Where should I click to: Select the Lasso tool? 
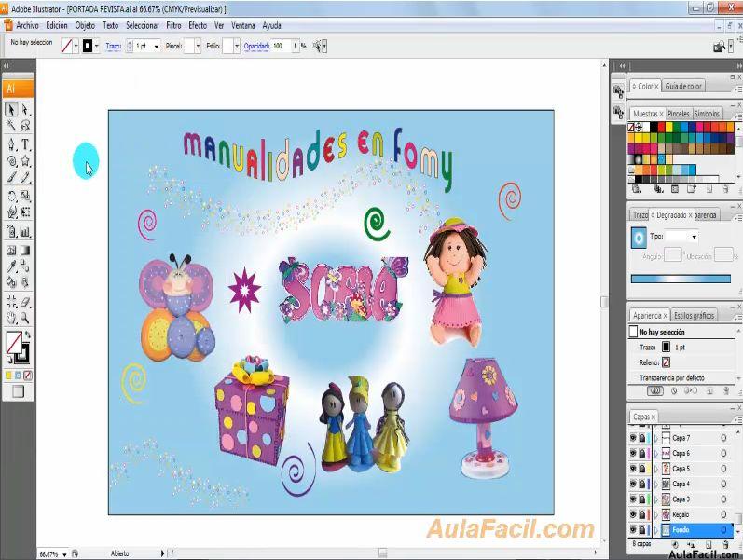25,126
